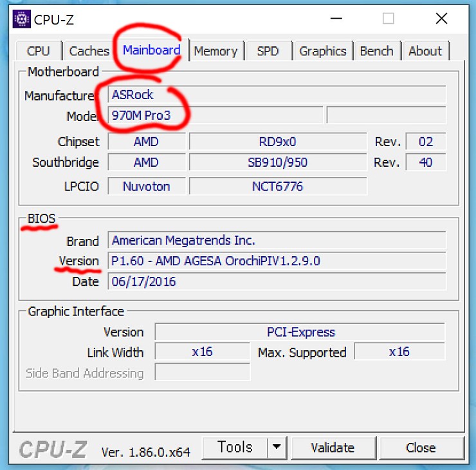Click the Max. Supported label

pyautogui.click(x=302, y=352)
